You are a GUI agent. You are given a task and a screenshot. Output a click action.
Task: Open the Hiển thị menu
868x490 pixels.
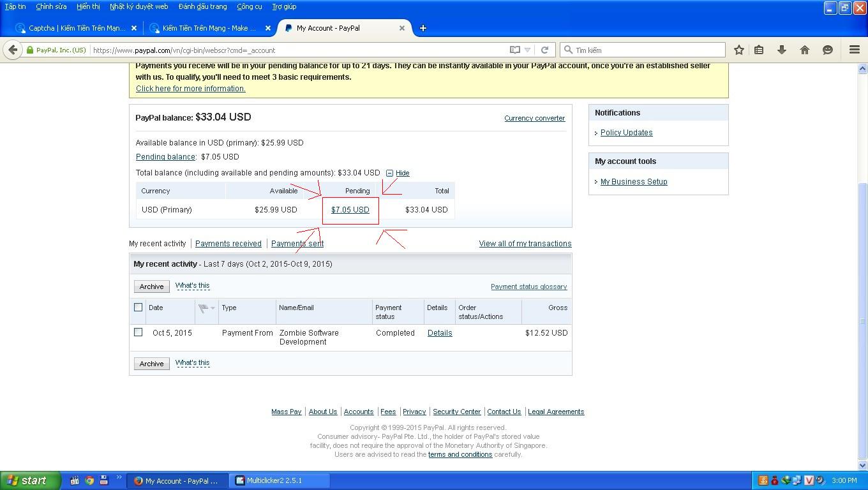(88, 6)
